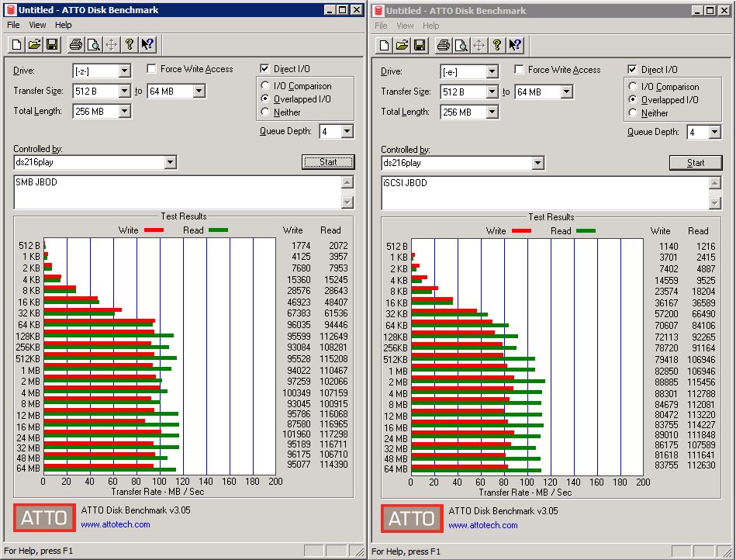Click ATTO logo in iSCSI JBOD window
The height and width of the screenshot is (560, 736).
pos(412,519)
